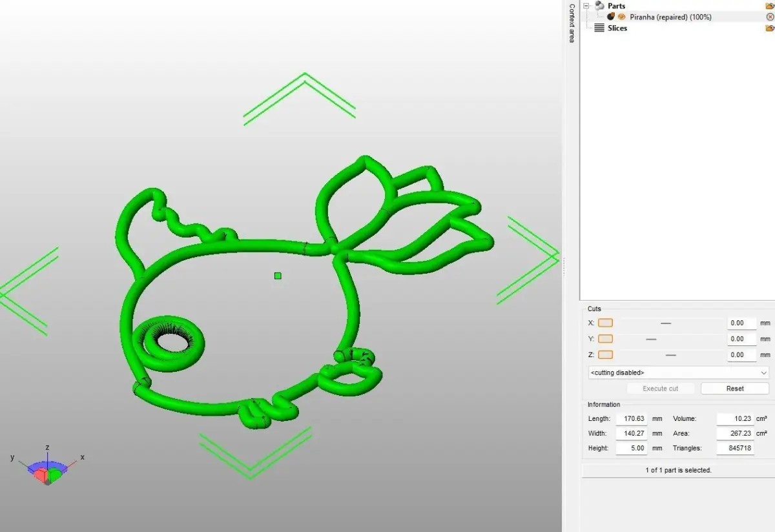The image size is (775, 532).
Task: Click the small green center marker square
Action: [278, 276]
